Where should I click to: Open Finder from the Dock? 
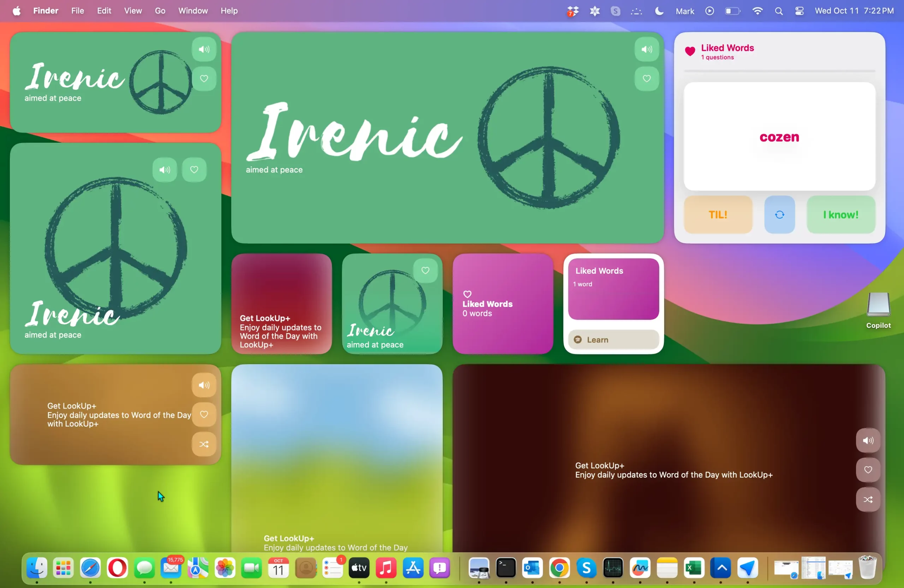click(37, 568)
